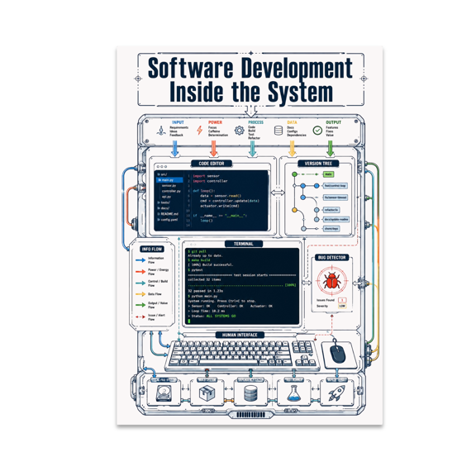Click the fix/sensor-timeout branch tag

(x=336, y=198)
